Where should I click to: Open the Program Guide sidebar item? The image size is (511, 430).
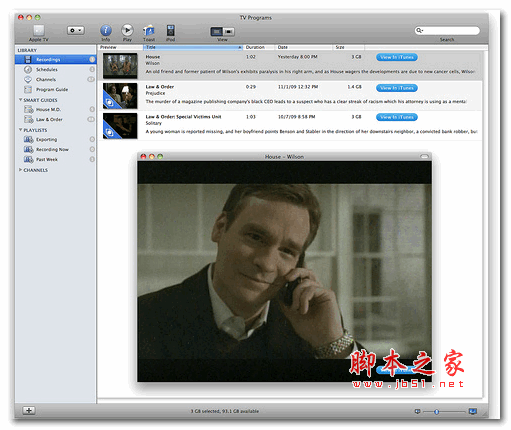coord(56,89)
